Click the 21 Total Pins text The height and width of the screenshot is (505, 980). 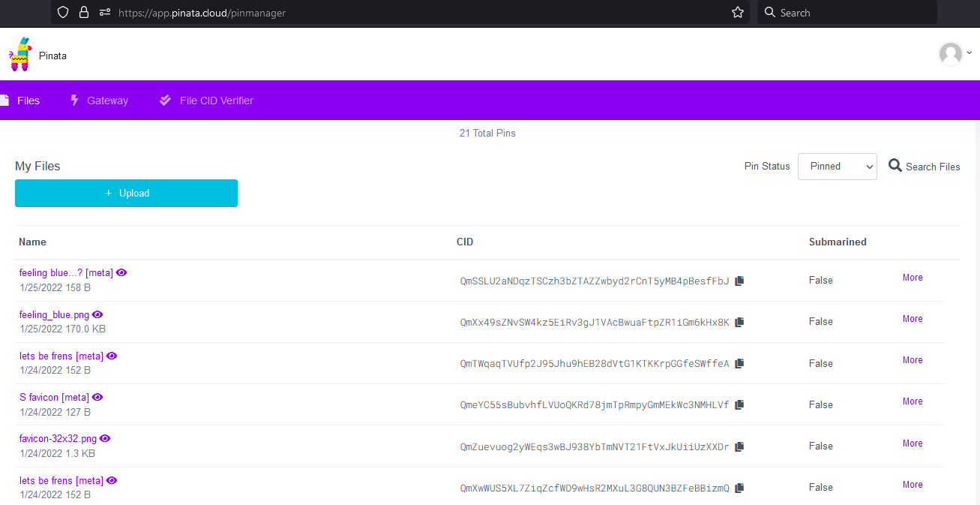(x=487, y=133)
